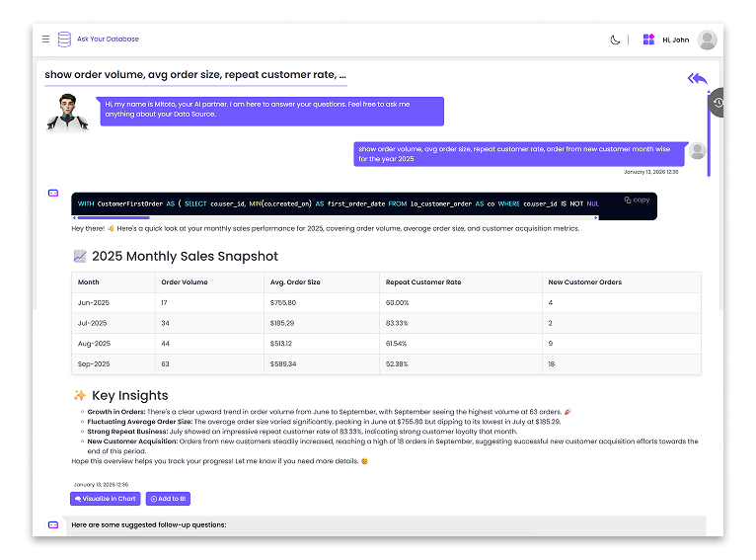Screen dimensions: 756x560
Task: Click the bot icon beside the SQL block
Action: tap(53, 193)
